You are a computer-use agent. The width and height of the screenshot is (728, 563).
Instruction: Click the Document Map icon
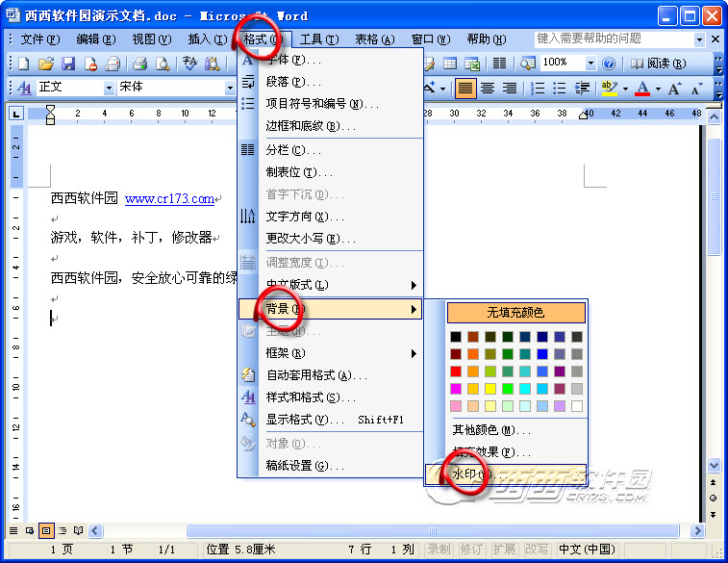pyautogui.click(x=527, y=64)
